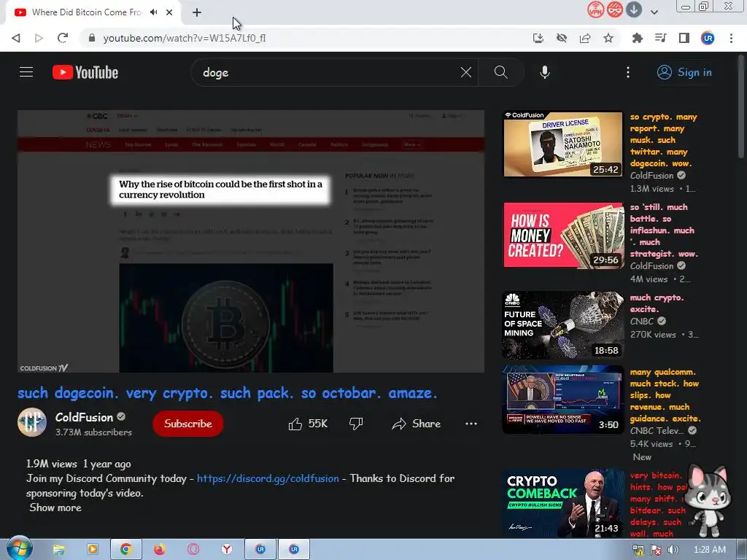Click the main video player

pos(251,241)
